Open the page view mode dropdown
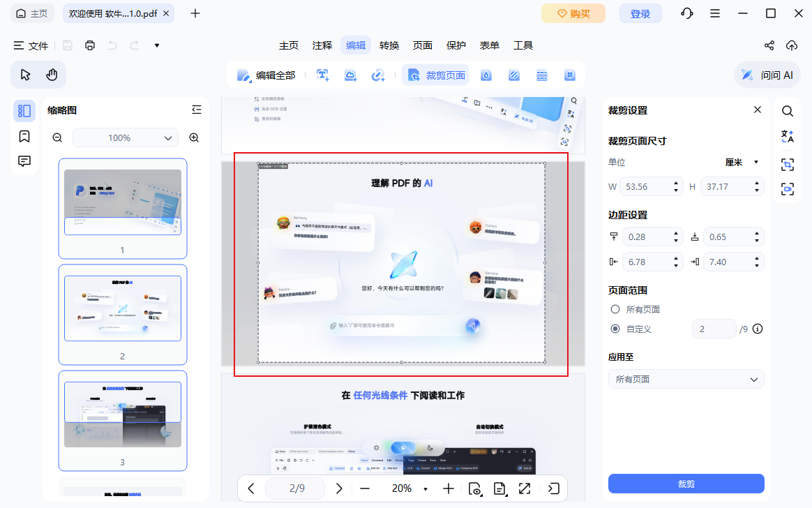812x508 pixels. pos(475,488)
